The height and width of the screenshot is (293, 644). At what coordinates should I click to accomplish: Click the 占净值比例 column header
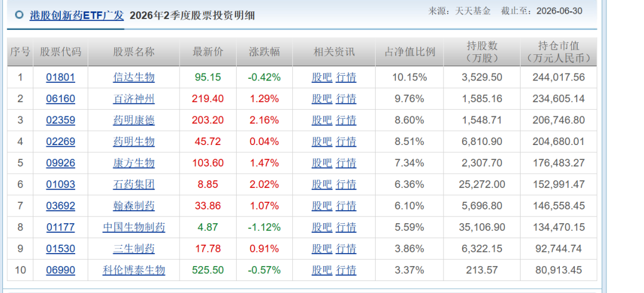click(x=410, y=52)
